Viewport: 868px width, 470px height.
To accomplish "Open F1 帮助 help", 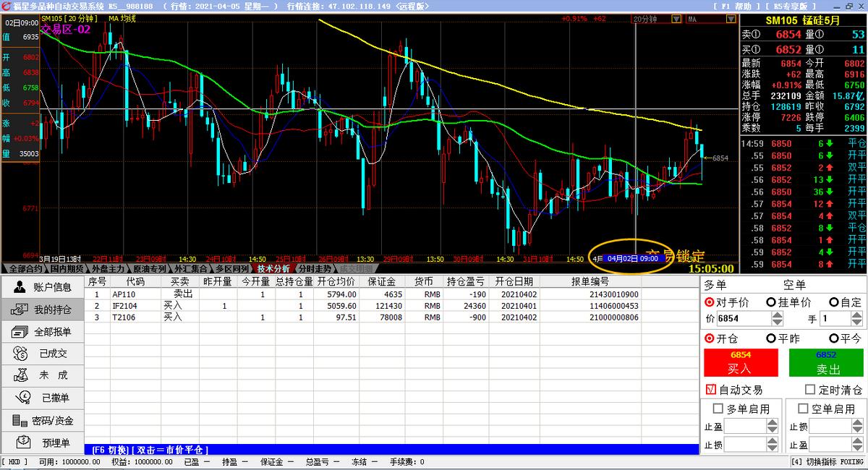I will pos(737,6).
